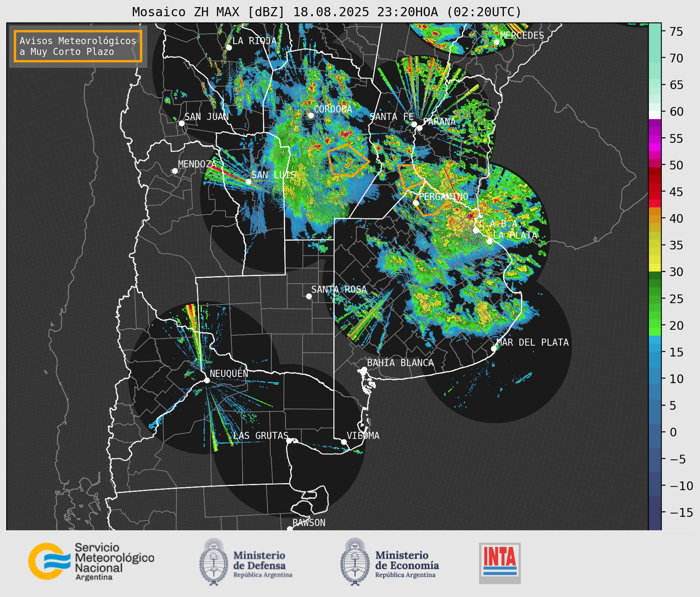Select the LA RIOJA city marker
The image size is (700, 597).
pyautogui.click(x=229, y=48)
